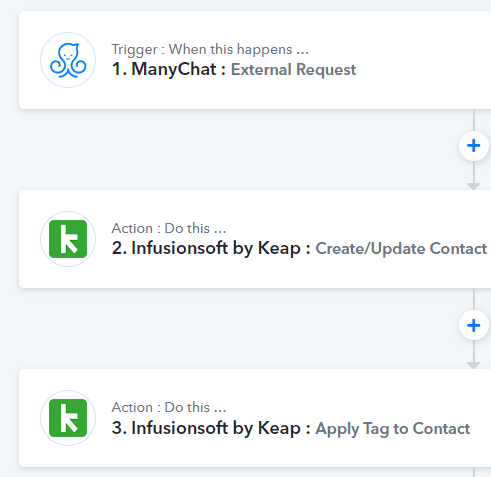The width and height of the screenshot is (491, 477).
Task: Click the 'Create/Update Contact' event text
Action: coord(401,249)
